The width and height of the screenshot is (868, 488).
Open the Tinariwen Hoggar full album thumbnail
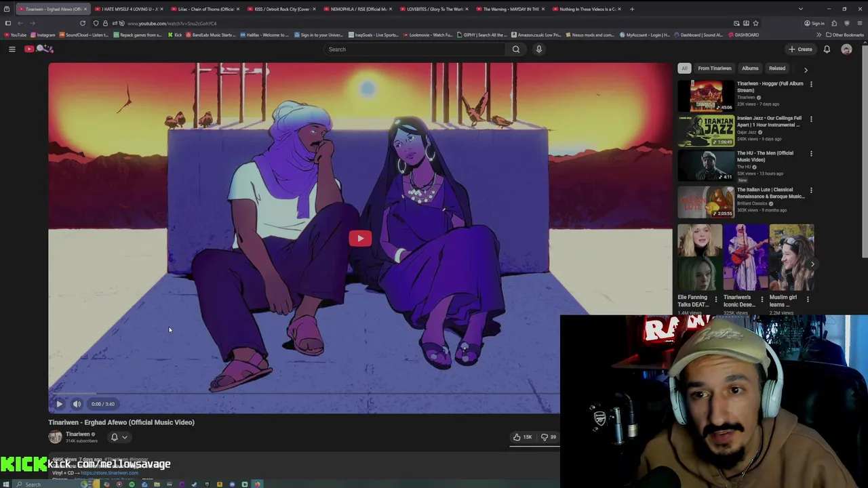(x=706, y=96)
